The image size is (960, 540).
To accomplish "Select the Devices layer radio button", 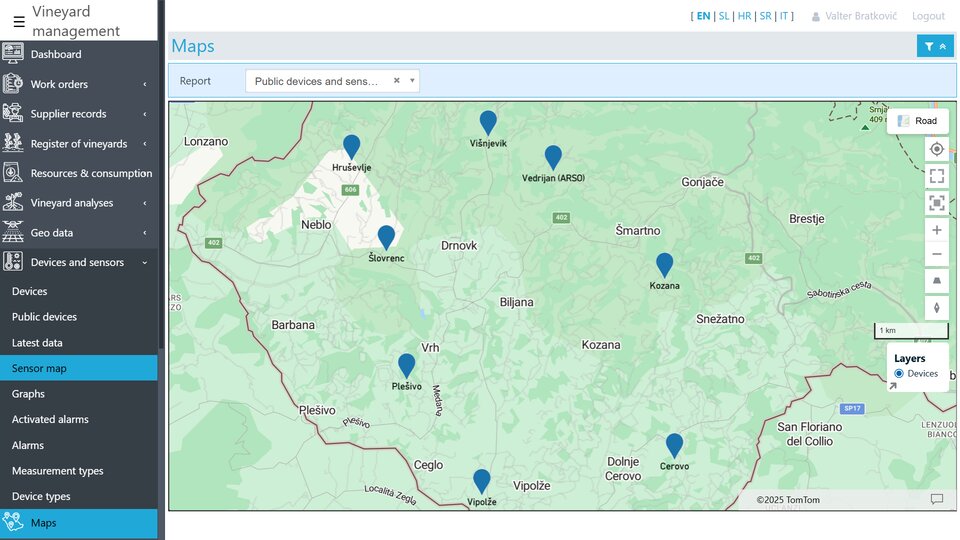I will (899, 373).
